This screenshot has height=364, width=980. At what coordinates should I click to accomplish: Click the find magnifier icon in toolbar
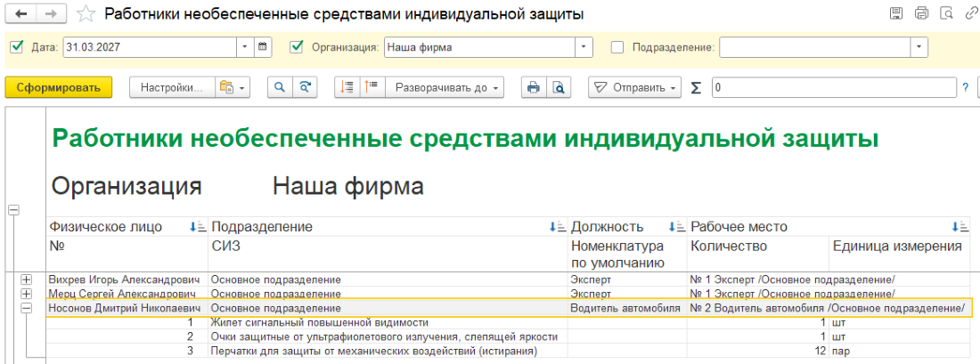coord(280,87)
